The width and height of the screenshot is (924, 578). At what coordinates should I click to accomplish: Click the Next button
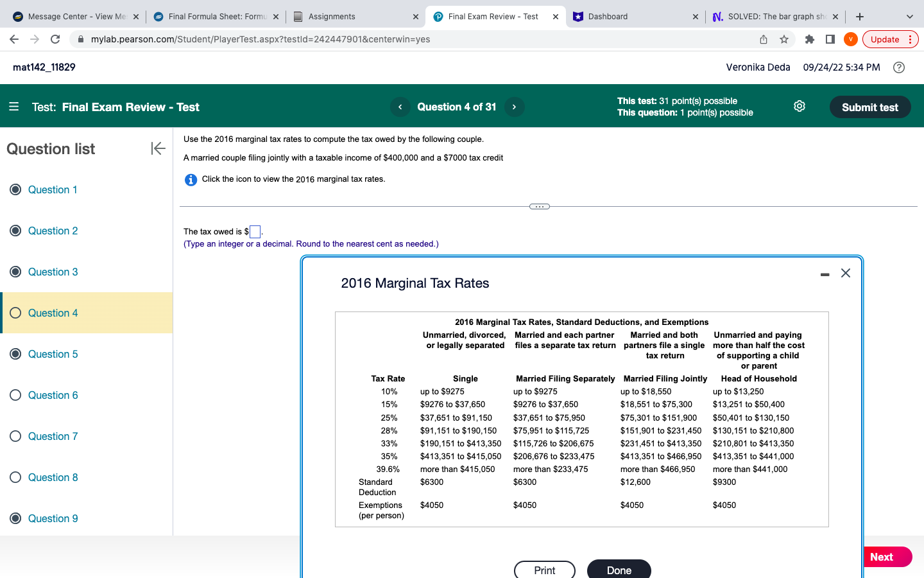point(888,557)
